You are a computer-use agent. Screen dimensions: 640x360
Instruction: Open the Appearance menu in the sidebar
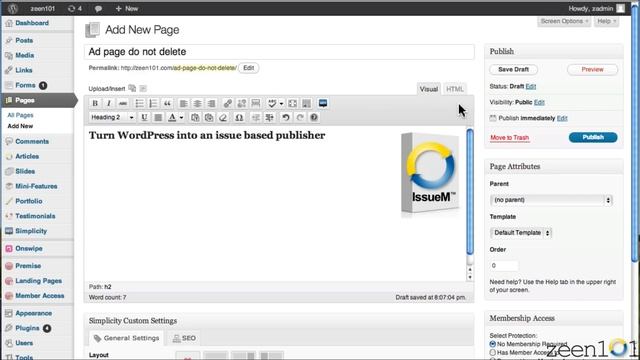pos(33,313)
